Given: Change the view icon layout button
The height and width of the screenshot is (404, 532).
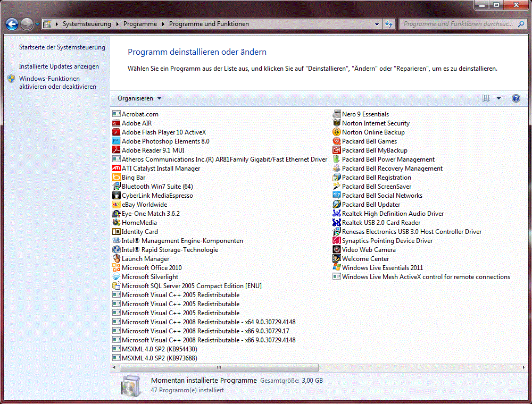Looking at the screenshot, I should (486, 98).
